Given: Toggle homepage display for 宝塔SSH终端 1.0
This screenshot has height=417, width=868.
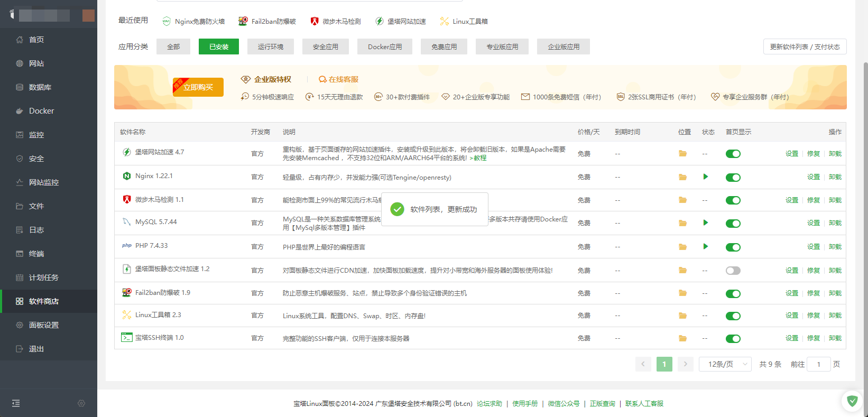Looking at the screenshot, I should tap(733, 339).
